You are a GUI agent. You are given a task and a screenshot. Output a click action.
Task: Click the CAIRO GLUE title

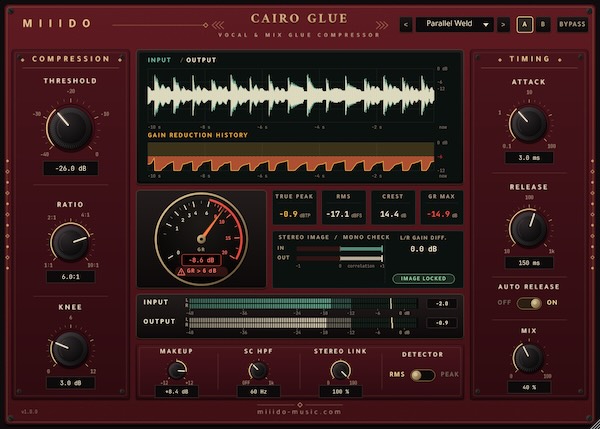[299, 18]
